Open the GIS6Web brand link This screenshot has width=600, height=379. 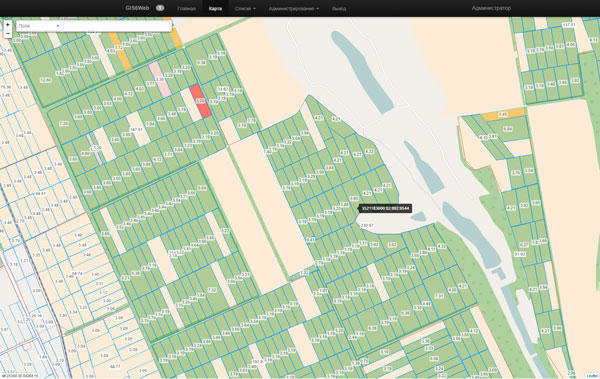pos(137,8)
